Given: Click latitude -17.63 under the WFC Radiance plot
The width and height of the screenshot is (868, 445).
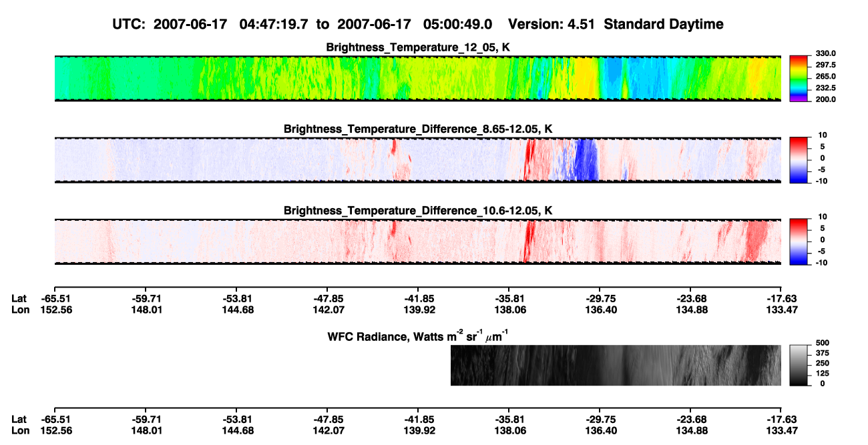Looking at the screenshot, I should pos(781,420).
